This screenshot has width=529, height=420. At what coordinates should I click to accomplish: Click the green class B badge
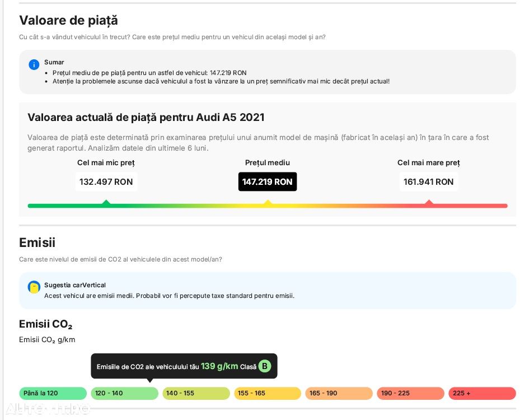click(265, 366)
